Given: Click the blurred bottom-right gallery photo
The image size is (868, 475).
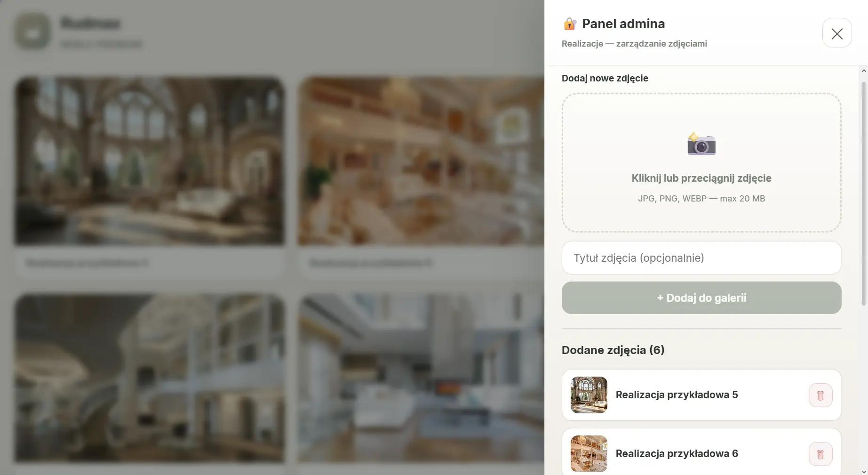Looking at the screenshot, I should 421,378.
